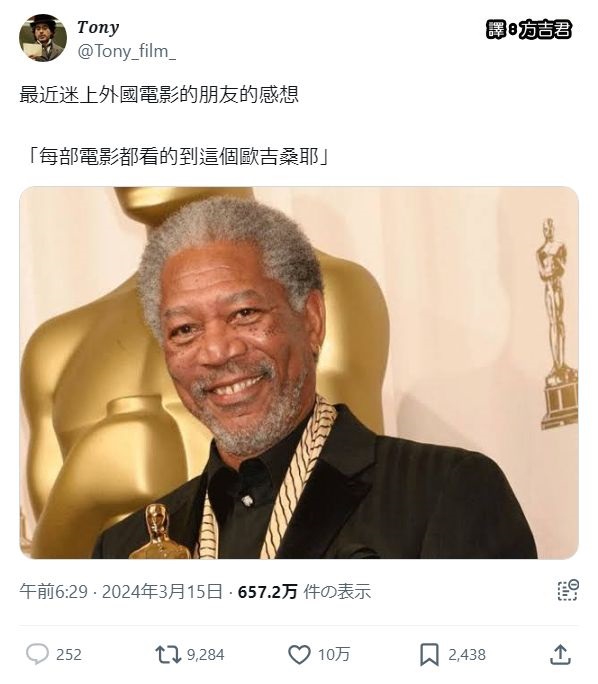Click the reply speech bubble icon
The width and height of the screenshot is (598, 684).
pyautogui.click(x=37, y=654)
